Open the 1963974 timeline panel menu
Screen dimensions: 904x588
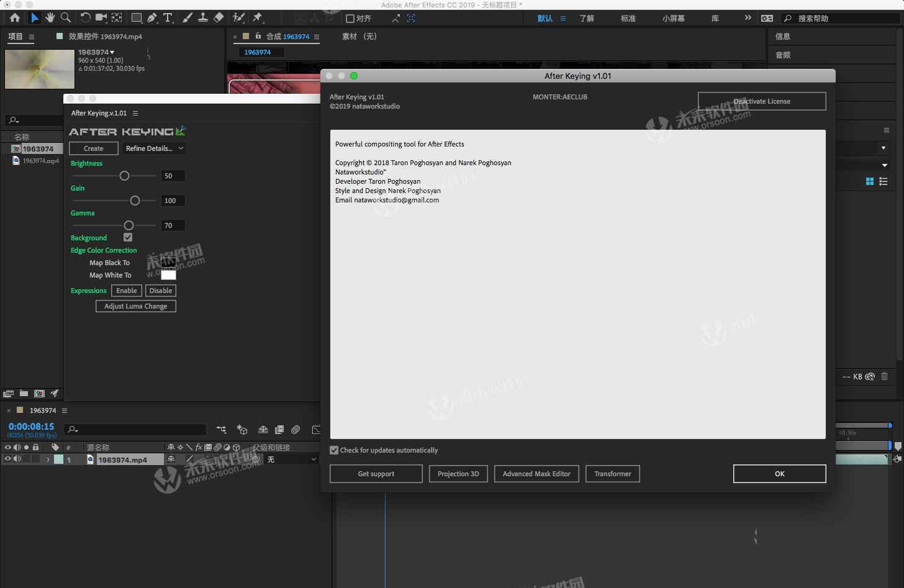tap(64, 410)
